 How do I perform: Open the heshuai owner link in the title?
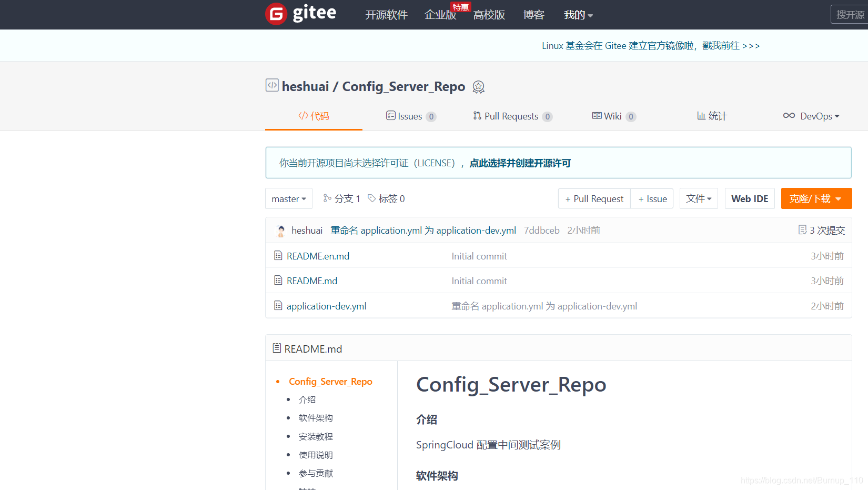click(305, 86)
